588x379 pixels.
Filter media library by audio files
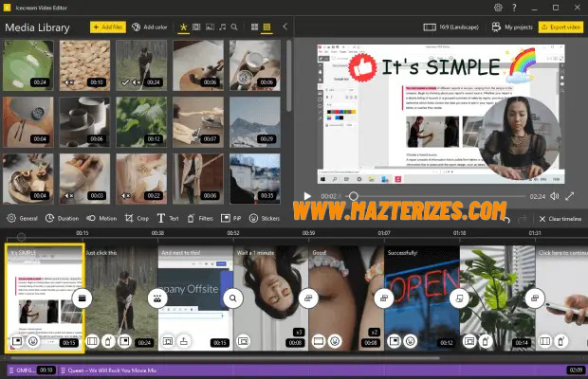(222, 27)
